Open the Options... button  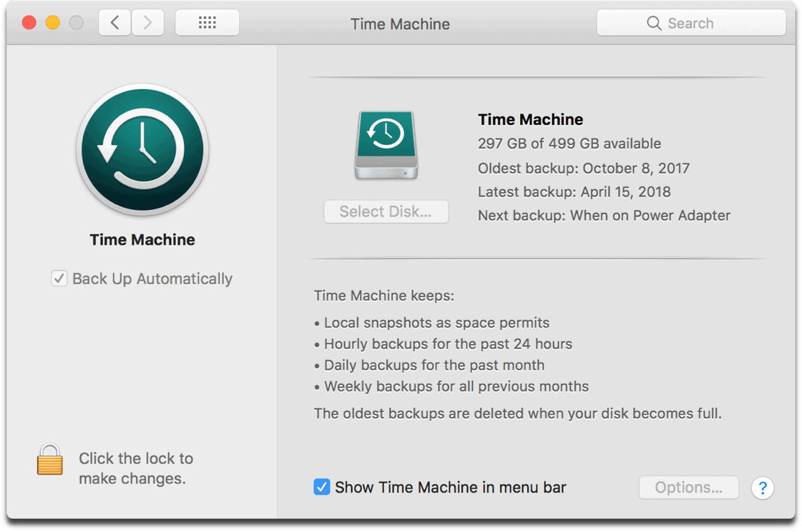[x=688, y=487]
